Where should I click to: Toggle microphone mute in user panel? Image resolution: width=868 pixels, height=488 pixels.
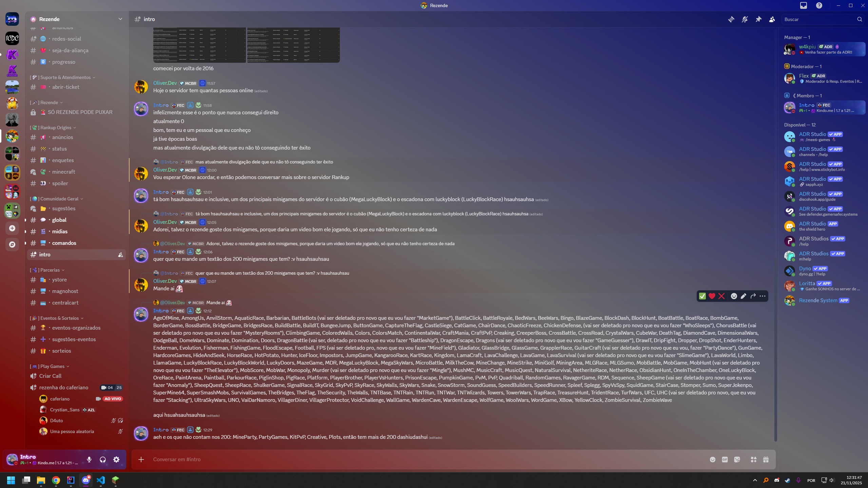tap(89, 460)
